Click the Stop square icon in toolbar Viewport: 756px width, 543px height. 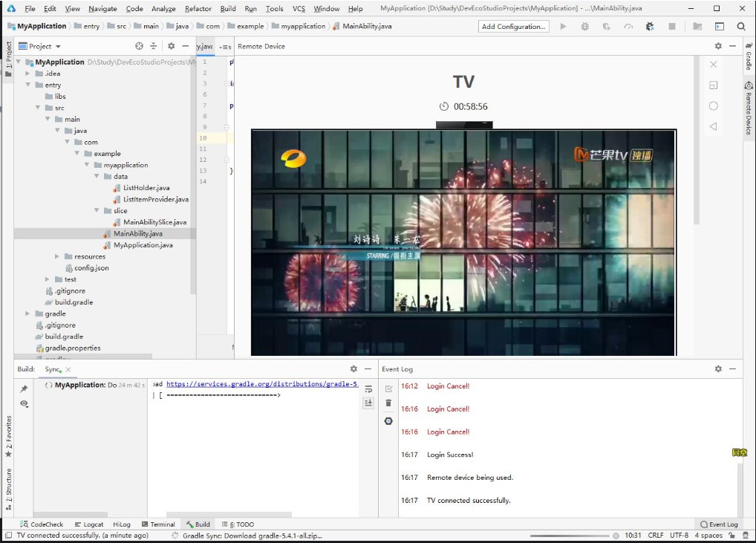(671, 27)
